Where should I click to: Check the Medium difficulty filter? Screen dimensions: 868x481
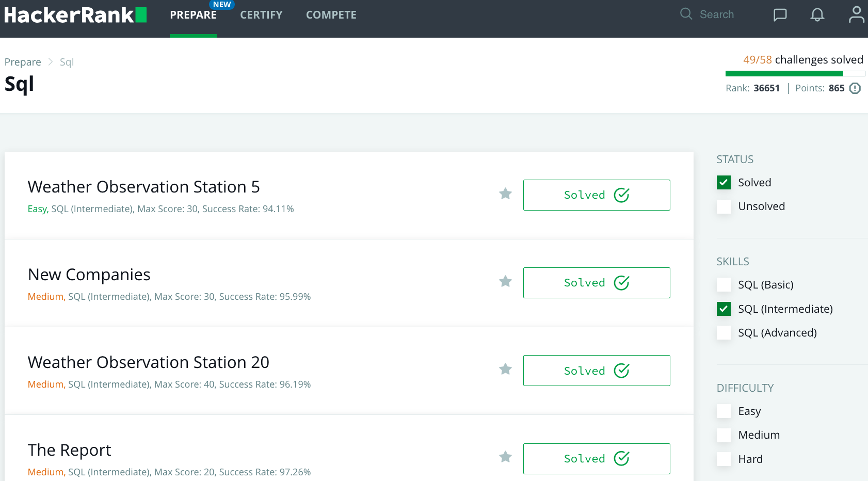724,435
